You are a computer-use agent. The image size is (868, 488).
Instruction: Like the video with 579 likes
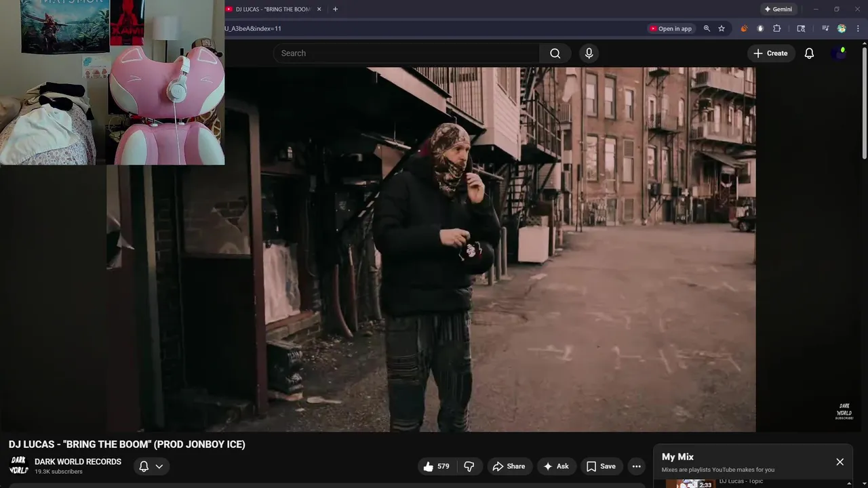pos(436,466)
